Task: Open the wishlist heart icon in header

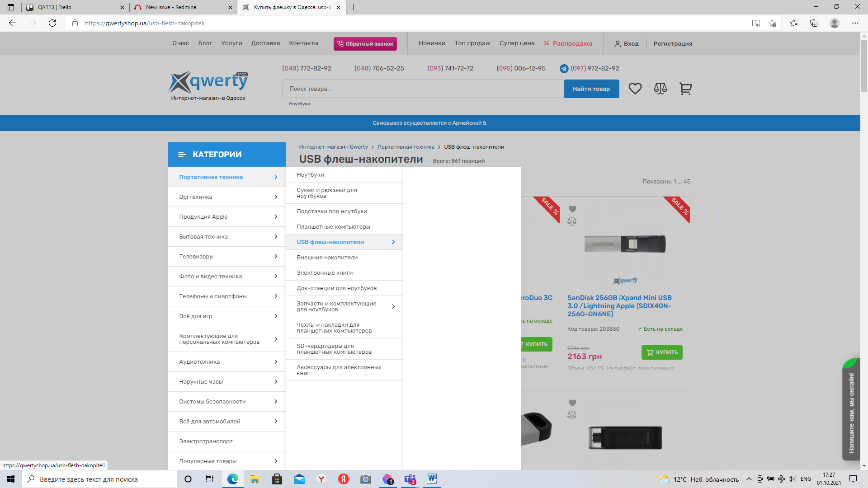Action: pos(635,89)
